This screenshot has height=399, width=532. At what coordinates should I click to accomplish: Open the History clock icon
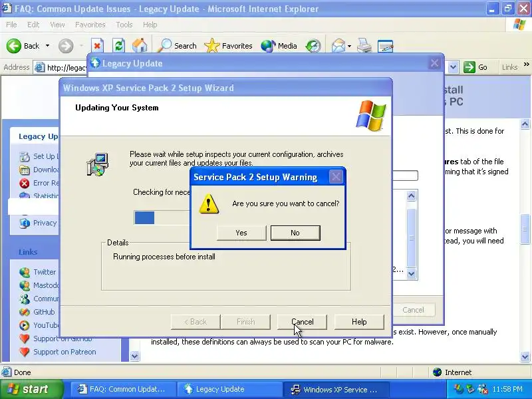313,45
